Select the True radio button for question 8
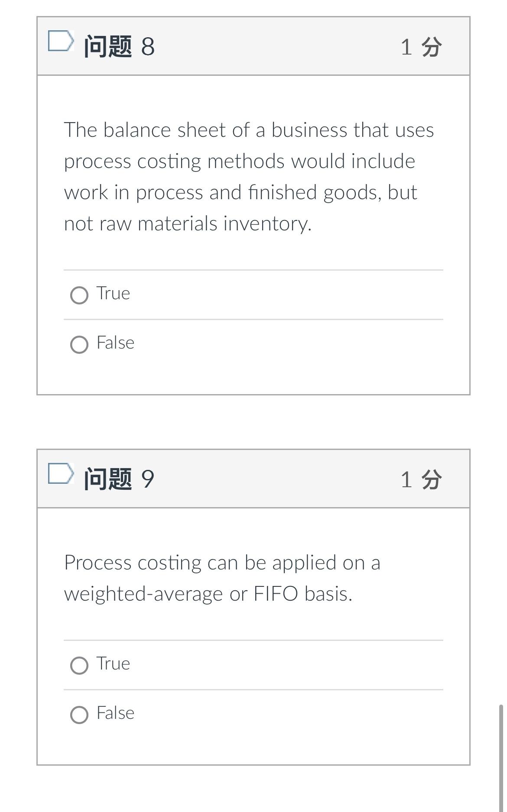This screenshot has height=812, width=507. 79,295
